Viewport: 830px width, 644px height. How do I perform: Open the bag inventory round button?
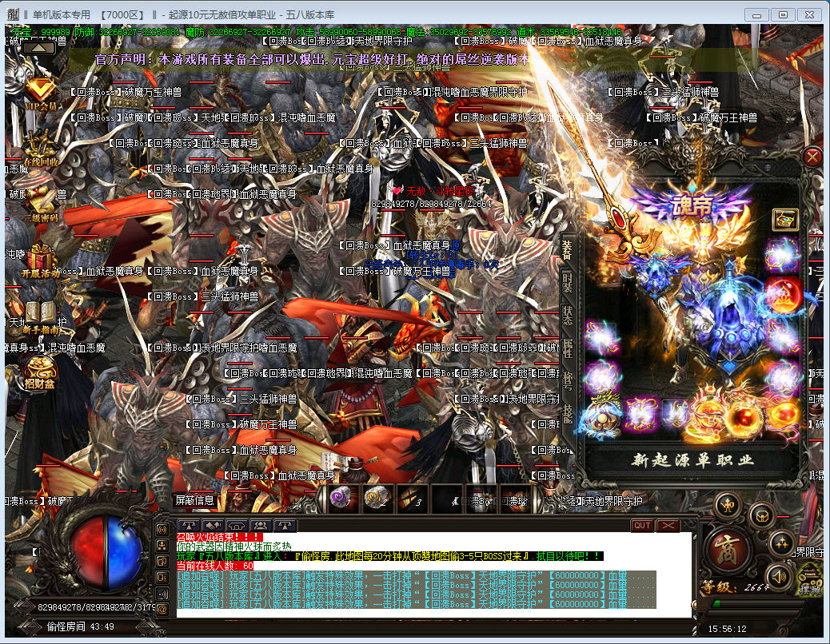[x=762, y=515]
